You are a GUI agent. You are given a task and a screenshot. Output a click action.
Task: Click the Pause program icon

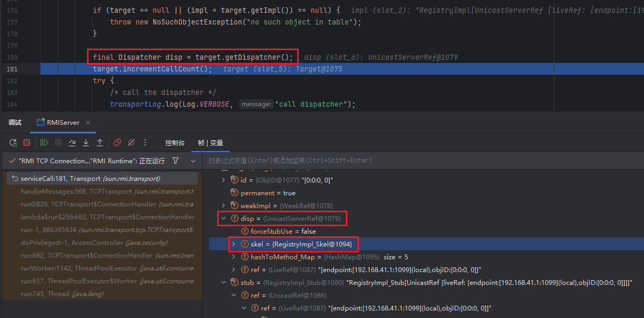[58, 143]
